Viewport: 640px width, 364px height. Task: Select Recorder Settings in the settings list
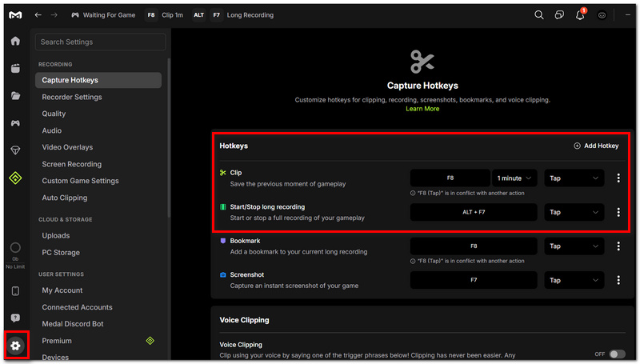pos(72,97)
